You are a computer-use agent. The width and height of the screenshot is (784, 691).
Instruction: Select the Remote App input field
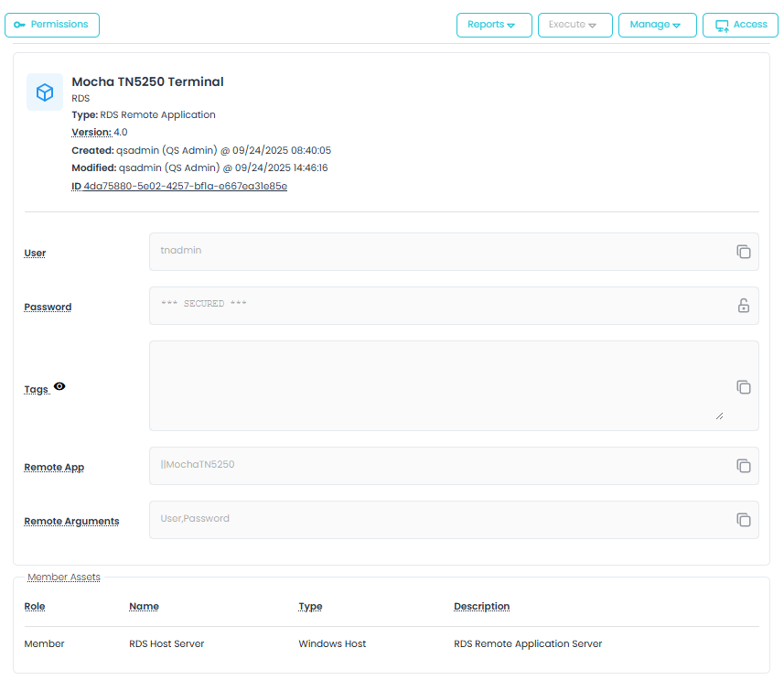coord(439,465)
